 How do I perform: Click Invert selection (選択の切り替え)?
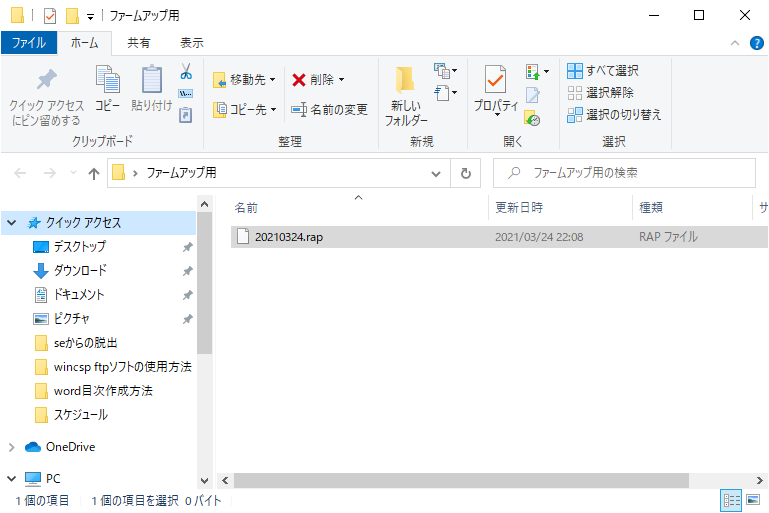click(x=614, y=115)
